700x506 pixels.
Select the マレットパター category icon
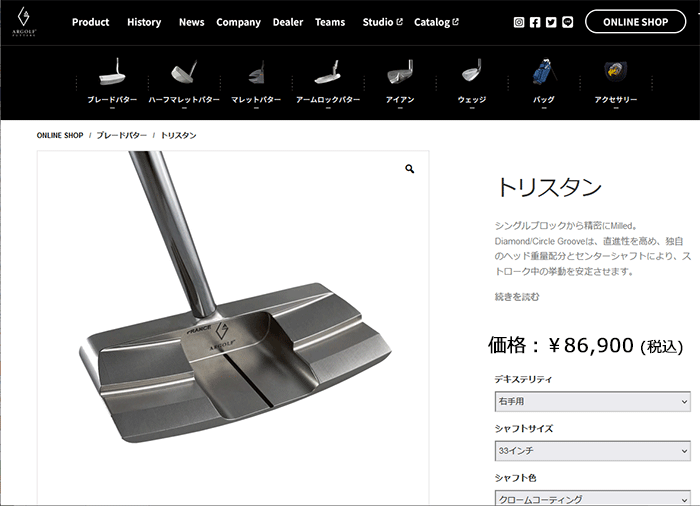tap(256, 72)
